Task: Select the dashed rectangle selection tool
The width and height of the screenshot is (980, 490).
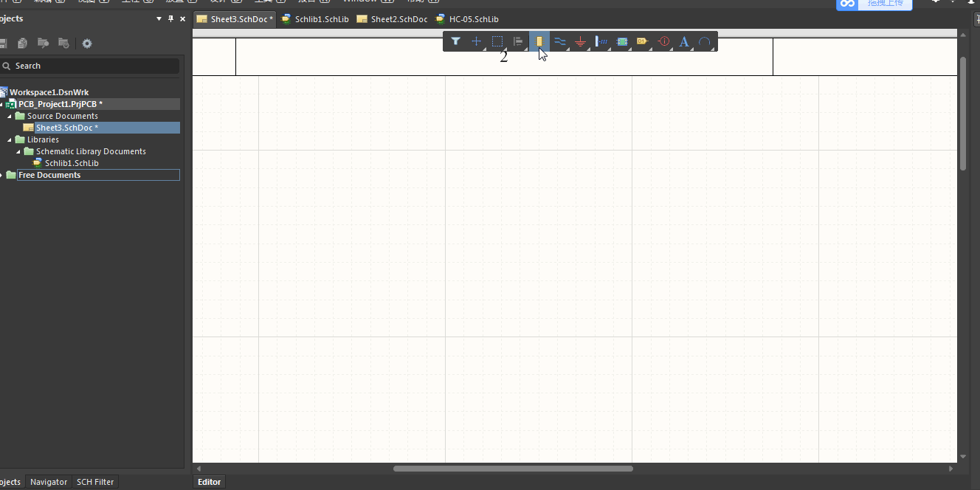Action: point(497,41)
